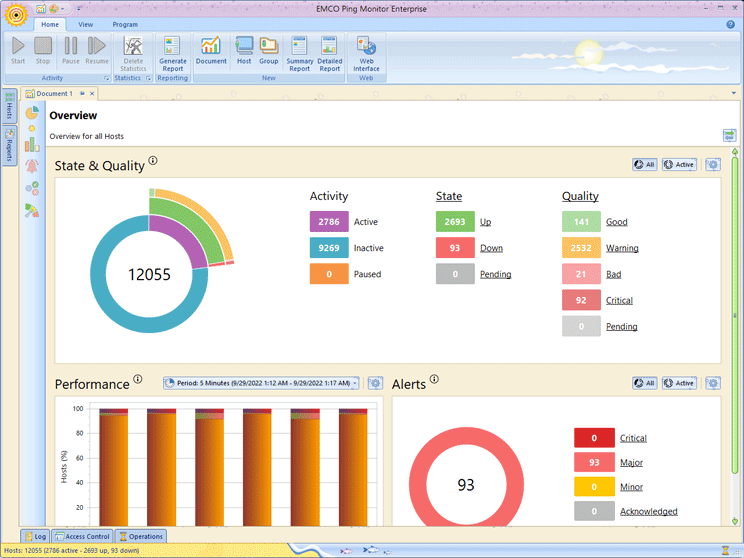Viewport: 744px width, 558px height.
Task: Toggle Active filter in State & Quality
Action: (x=679, y=165)
